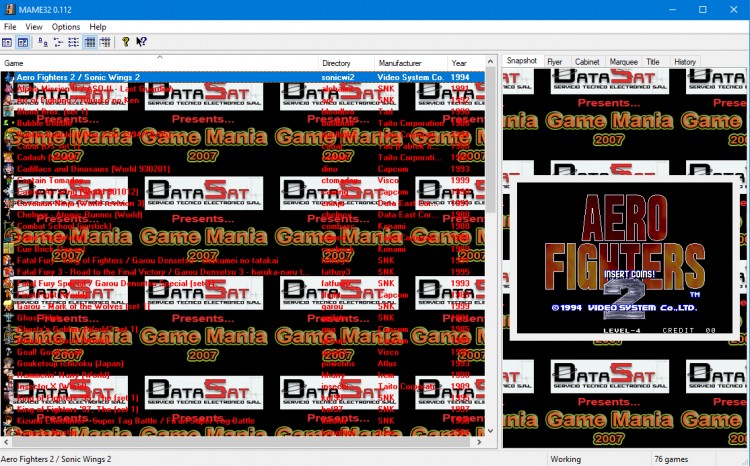
Task: Click icon beside Cue Brick row
Action: click(9, 249)
